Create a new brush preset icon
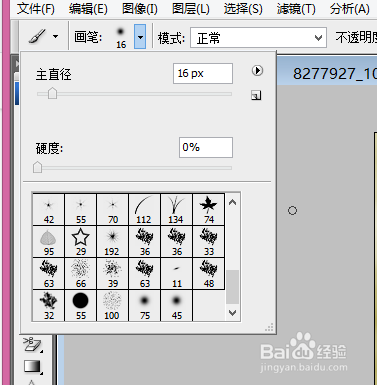Image resolution: width=377 pixels, height=385 pixels. tap(256, 96)
